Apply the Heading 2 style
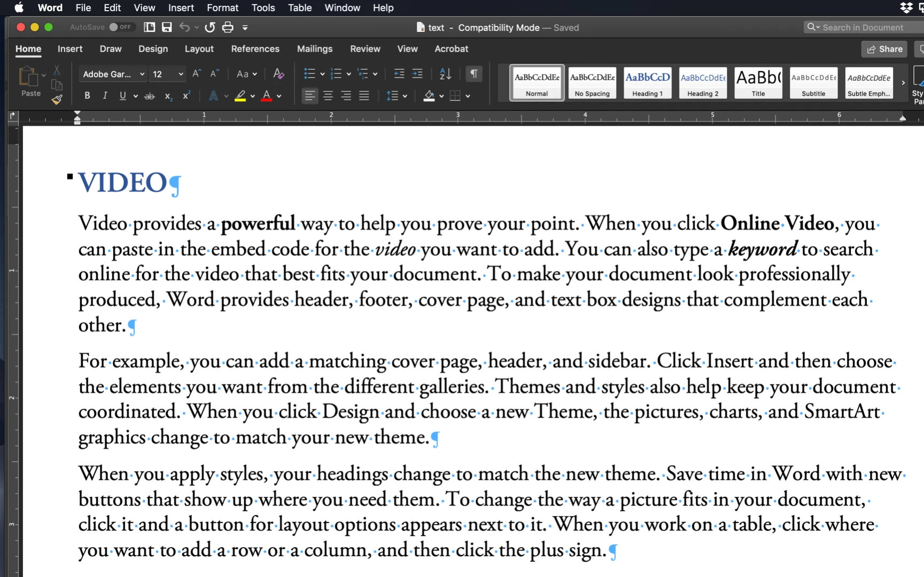The width and height of the screenshot is (924, 577). pos(703,83)
